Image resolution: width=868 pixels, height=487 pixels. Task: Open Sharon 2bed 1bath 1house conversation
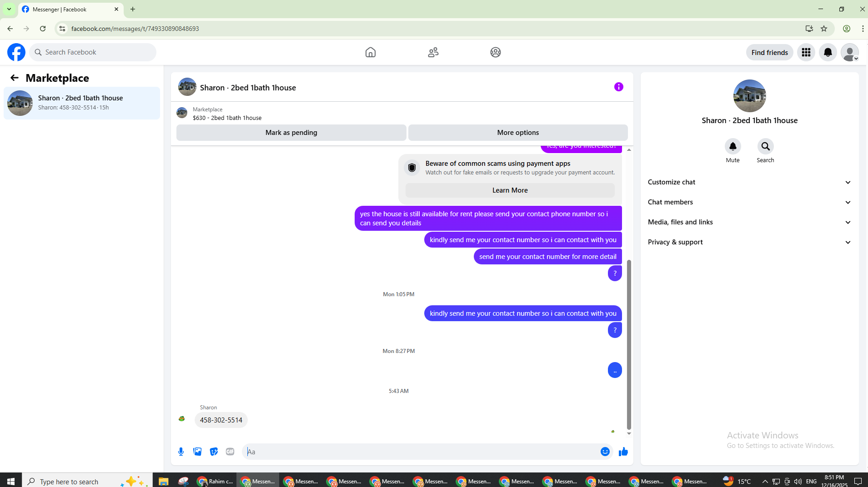[82, 103]
